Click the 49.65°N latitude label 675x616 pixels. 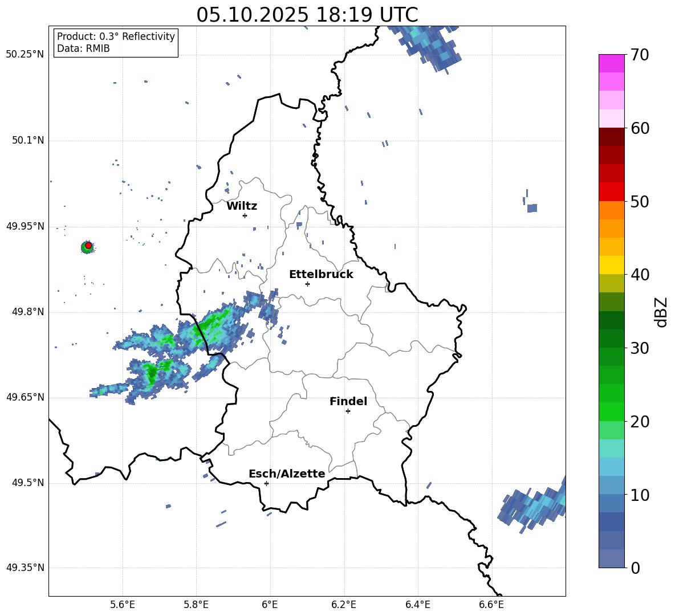[25, 397]
